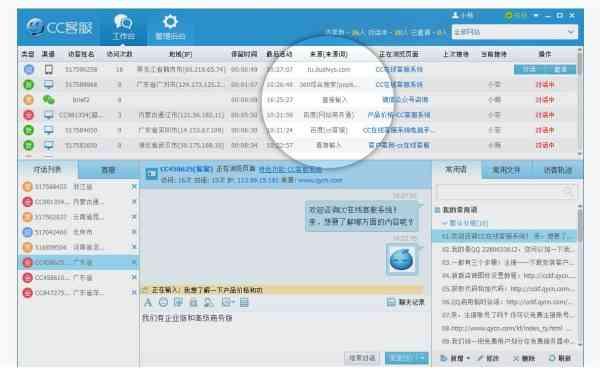This screenshot has width=600, height=373.
Task: Select last CC conversation 广东省深 in list
Action: [78, 293]
